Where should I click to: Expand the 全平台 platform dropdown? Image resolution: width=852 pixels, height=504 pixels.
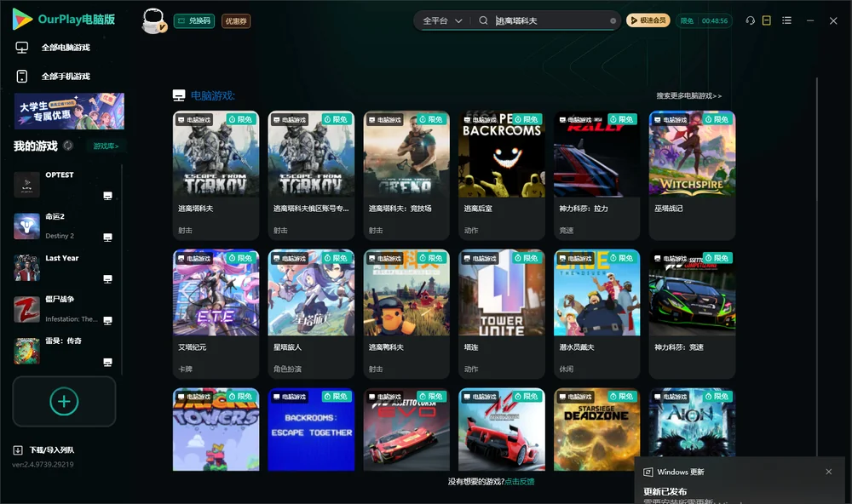442,20
